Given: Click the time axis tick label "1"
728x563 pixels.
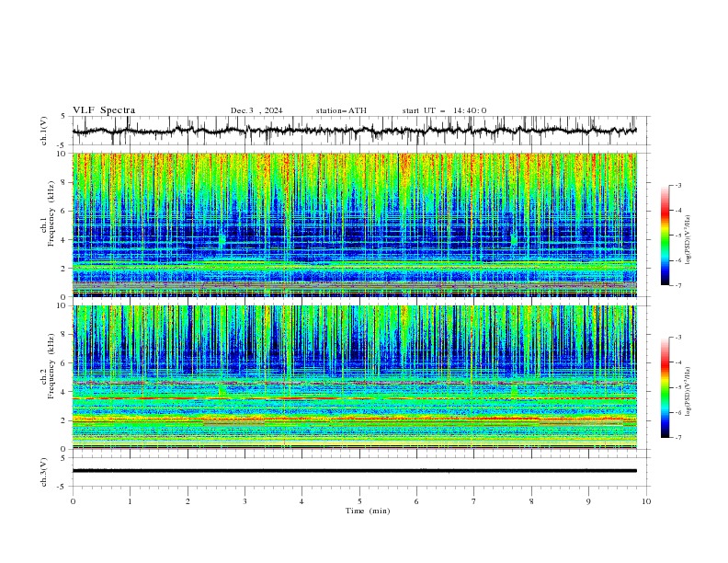Looking at the screenshot, I should pos(130,501).
